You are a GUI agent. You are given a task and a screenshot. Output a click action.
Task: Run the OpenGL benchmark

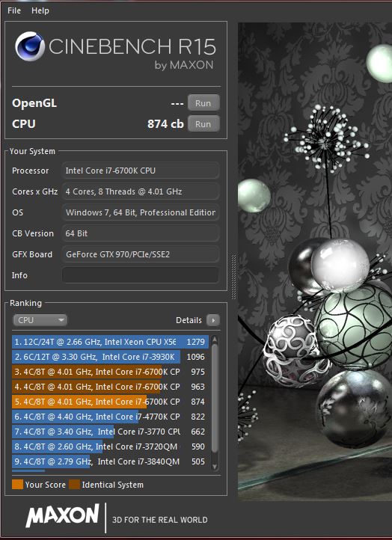click(x=203, y=103)
